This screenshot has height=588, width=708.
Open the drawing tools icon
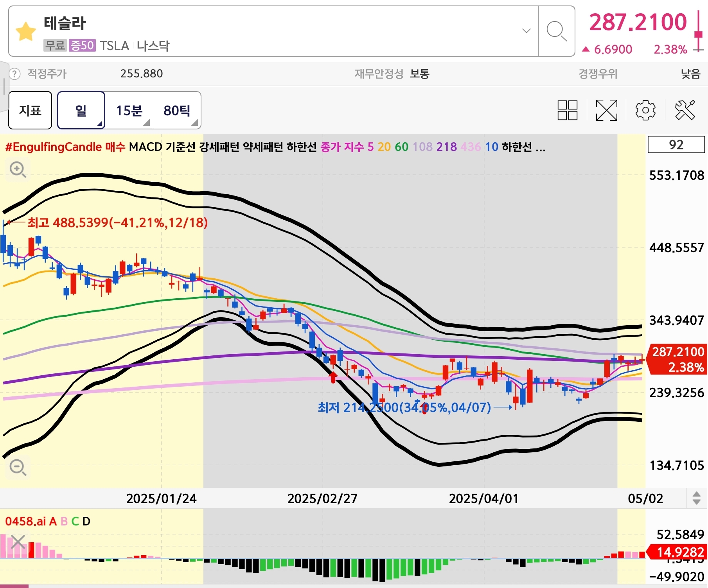point(685,110)
